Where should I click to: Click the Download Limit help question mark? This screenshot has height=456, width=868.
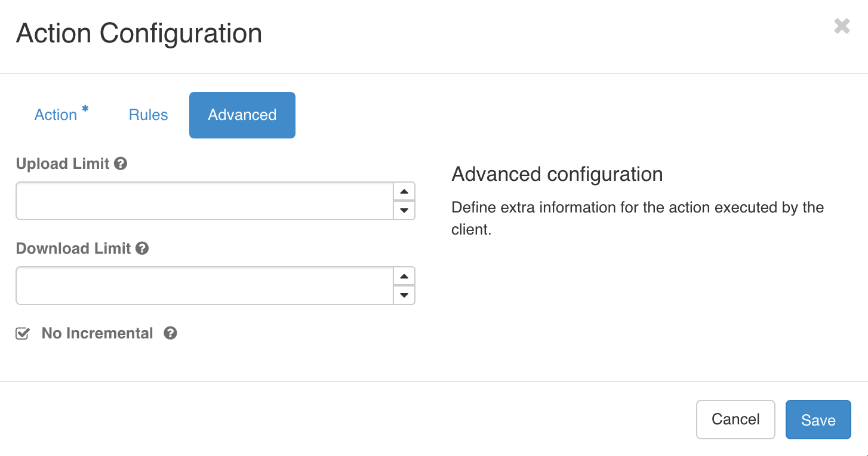(142, 248)
